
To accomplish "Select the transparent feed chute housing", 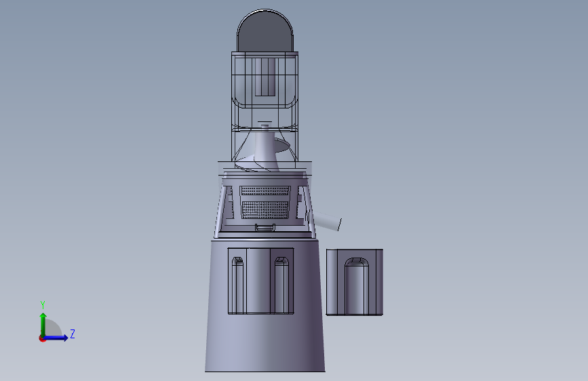I will [264, 107].
